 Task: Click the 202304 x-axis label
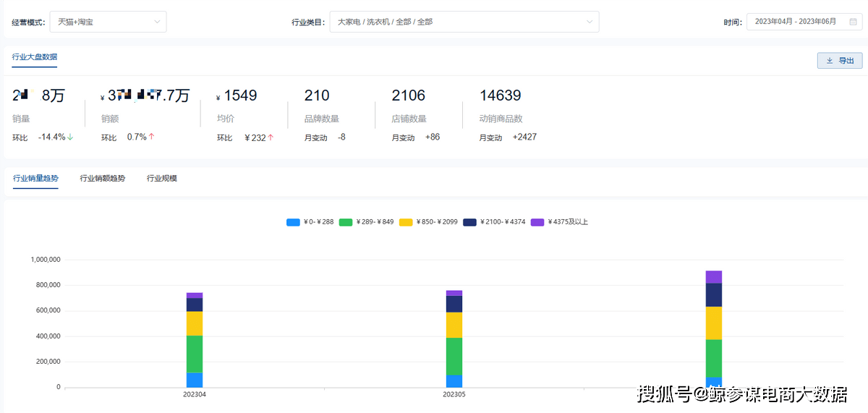point(195,395)
